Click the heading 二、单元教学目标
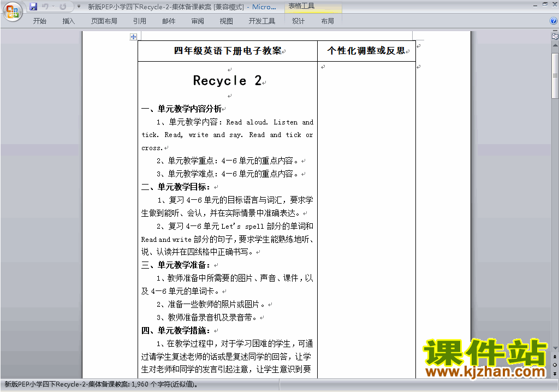Image resolution: width=559 pixels, height=392 pixels. click(x=175, y=187)
